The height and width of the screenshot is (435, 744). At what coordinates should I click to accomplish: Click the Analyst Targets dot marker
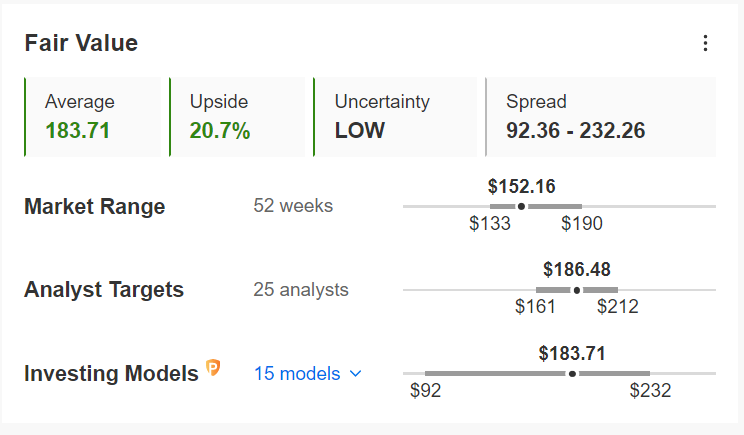tap(577, 290)
